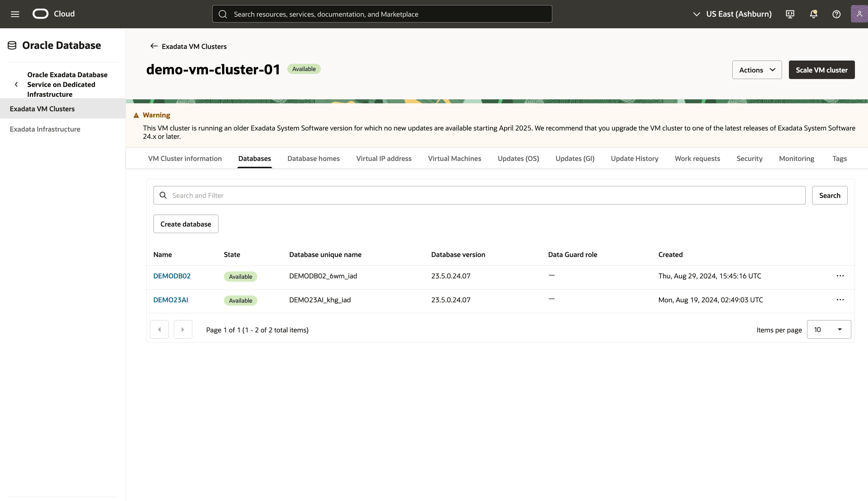Open row actions for DEMO23AI

840,299
